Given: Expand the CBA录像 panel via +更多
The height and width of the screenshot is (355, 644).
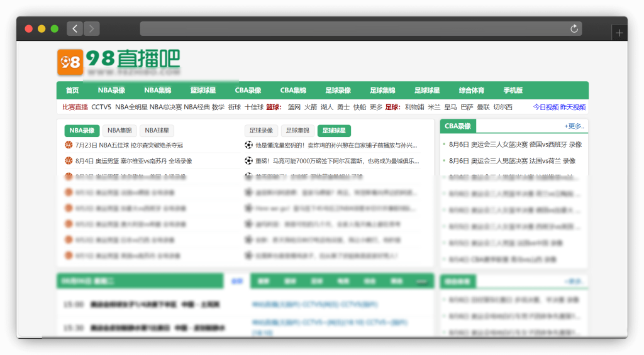Looking at the screenshot, I should tap(574, 126).
